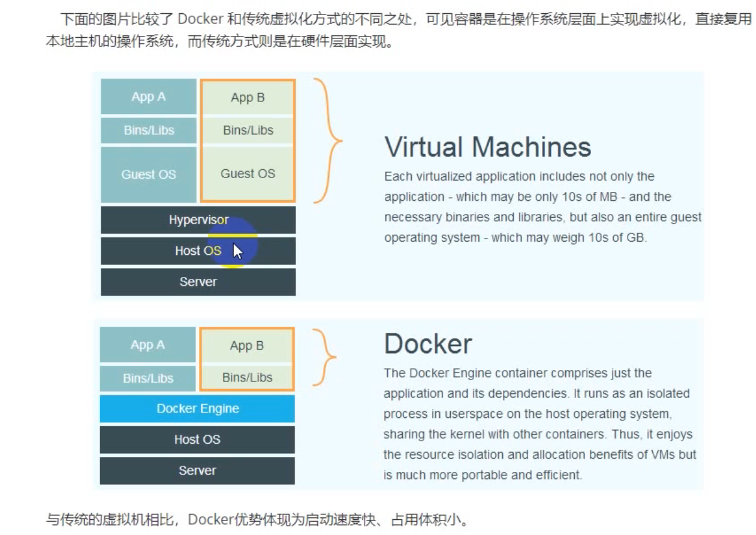Click blue Bins/Libs block above blue Guest OS
The height and width of the screenshot is (535, 756).
click(x=149, y=130)
